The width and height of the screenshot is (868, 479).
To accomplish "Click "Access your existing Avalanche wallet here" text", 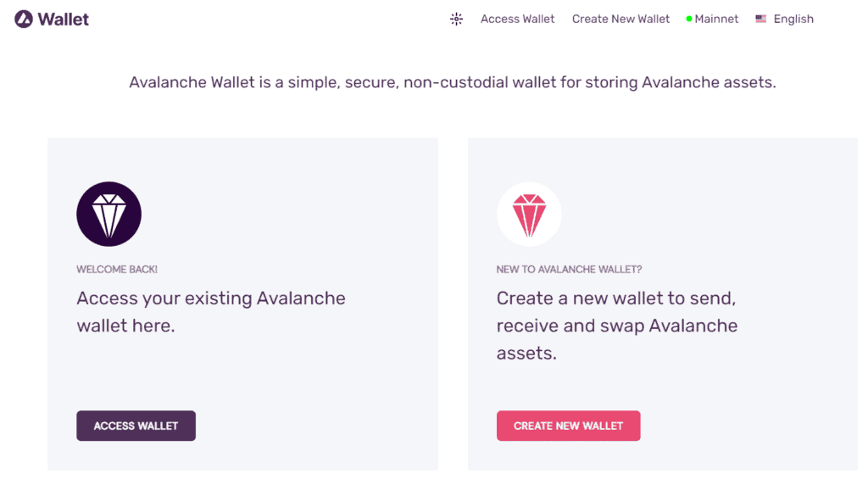I will point(211,311).
